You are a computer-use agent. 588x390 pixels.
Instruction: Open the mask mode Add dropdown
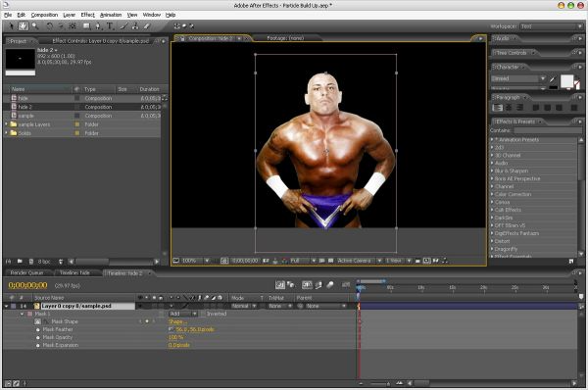[x=184, y=314]
